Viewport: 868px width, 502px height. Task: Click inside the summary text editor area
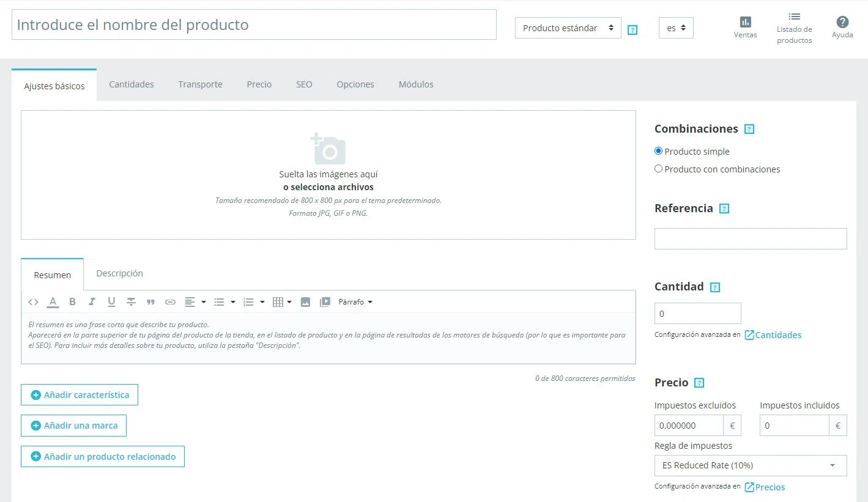point(328,338)
